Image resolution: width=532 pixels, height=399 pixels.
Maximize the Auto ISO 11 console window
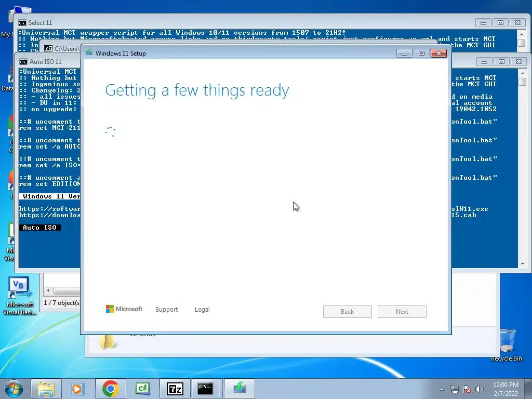pyautogui.click(x=501, y=62)
